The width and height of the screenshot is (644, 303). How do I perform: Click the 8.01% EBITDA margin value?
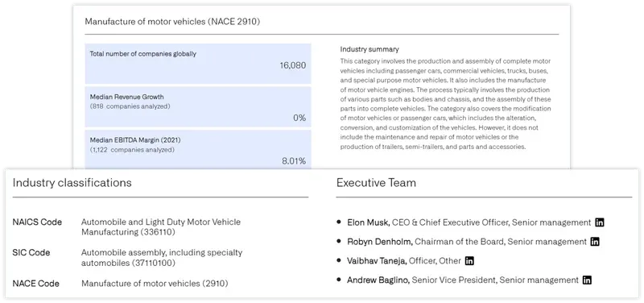pyautogui.click(x=294, y=161)
